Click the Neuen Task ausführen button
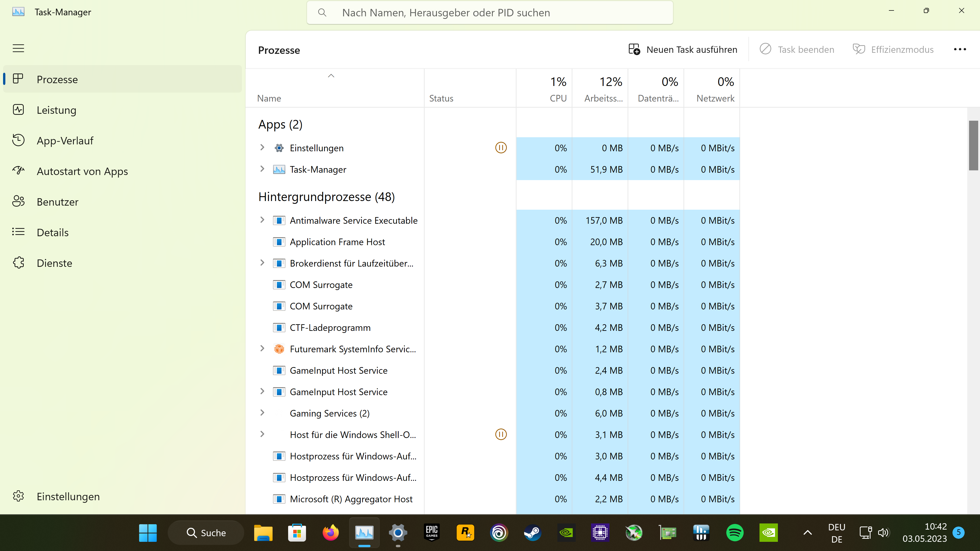Viewport: 980px width, 551px height. pyautogui.click(x=682, y=49)
